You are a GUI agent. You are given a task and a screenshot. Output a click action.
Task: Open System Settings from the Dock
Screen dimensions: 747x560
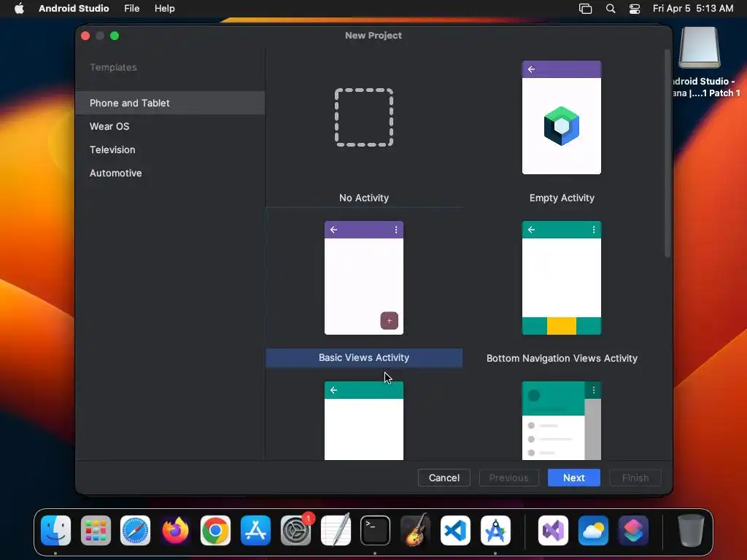click(x=295, y=531)
